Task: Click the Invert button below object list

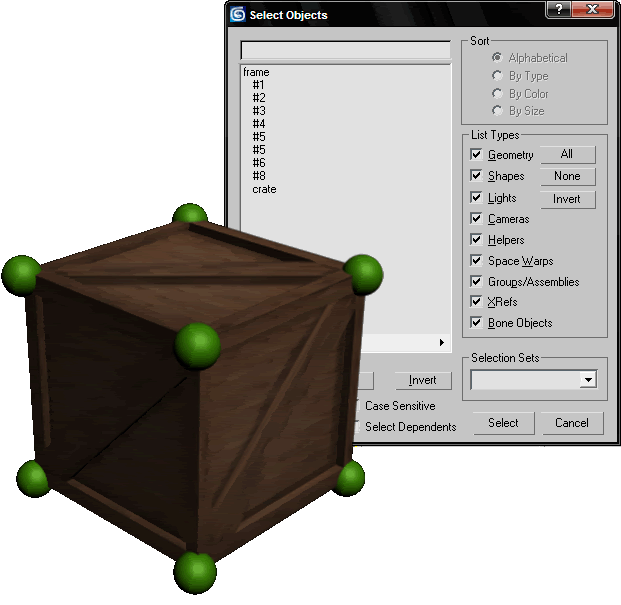Action: [x=423, y=381]
